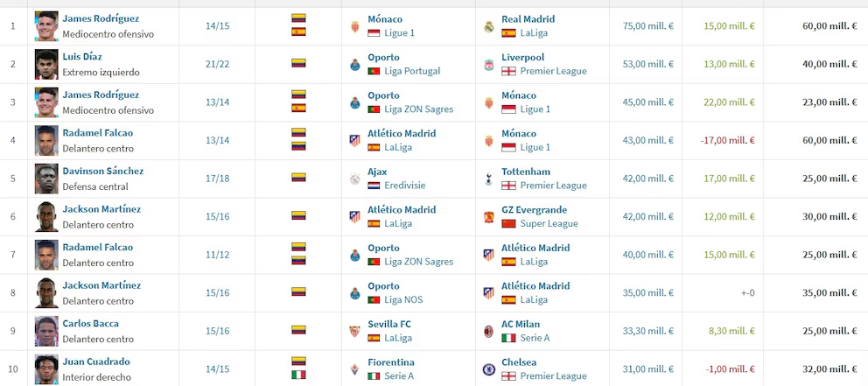The image size is (868, 386).
Task: Click the GZ Evergrande club crest icon
Action: 489,216
